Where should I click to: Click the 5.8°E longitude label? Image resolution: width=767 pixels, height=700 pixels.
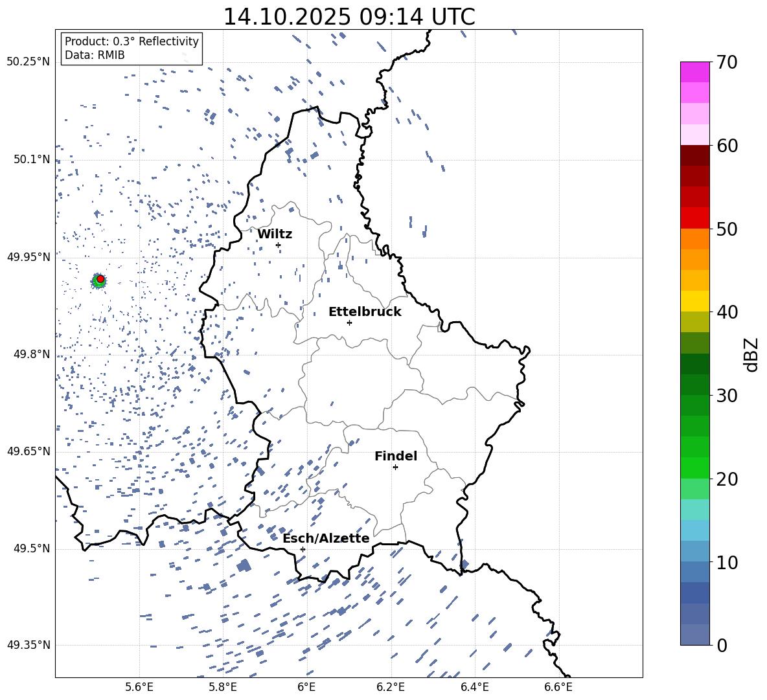click(x=223, y=687)
